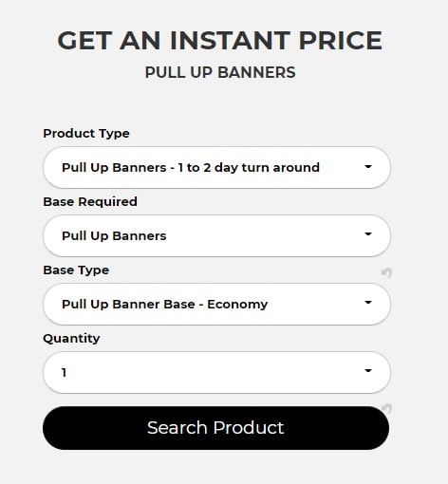Image resolution: width=448 pixels, height=484 pixels.
Task: Expand the Base Required select box
Action: click(x=216, y=235)
